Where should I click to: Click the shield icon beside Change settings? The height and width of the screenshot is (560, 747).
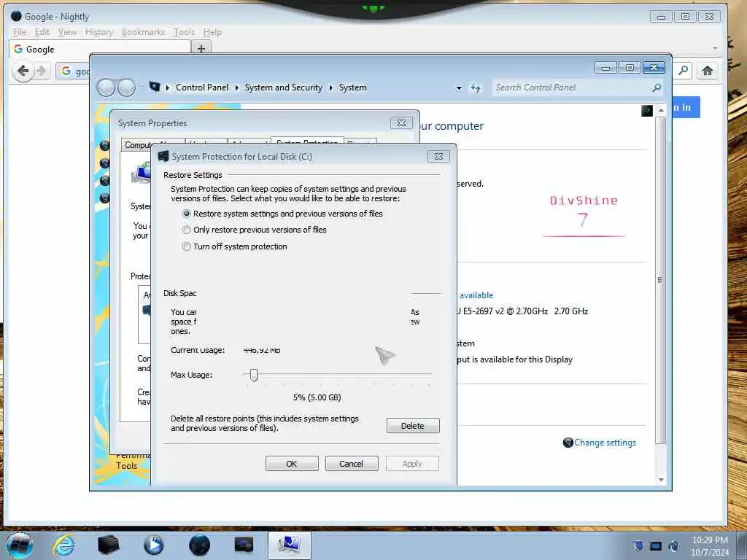coord(568,443)
